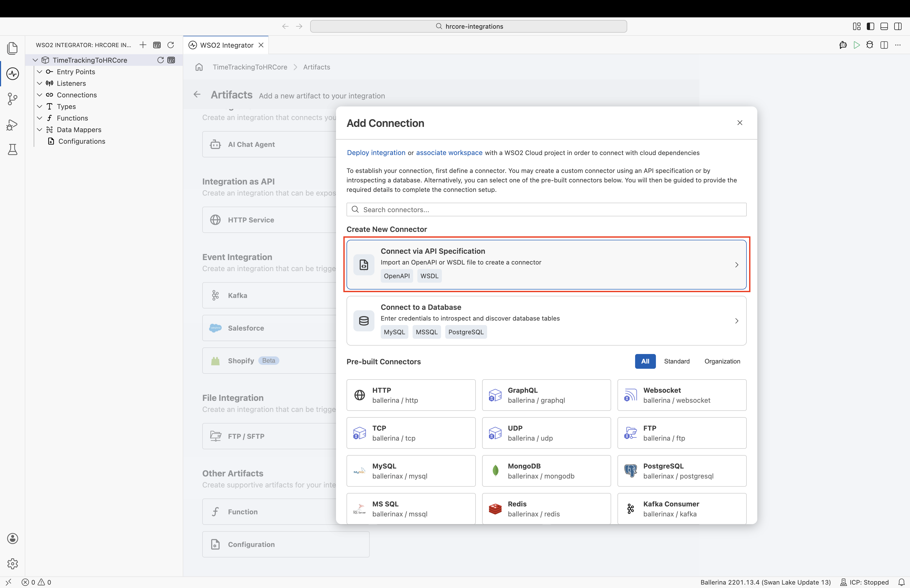Select the Organization connectors filter
Screen dimensions: 910x588
tap(722, 361)
